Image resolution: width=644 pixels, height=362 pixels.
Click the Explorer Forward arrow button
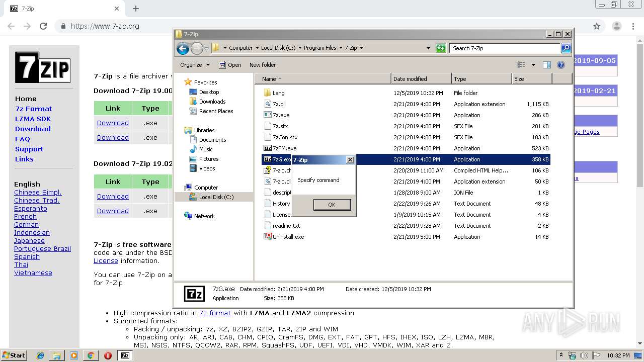coord(197,48)
